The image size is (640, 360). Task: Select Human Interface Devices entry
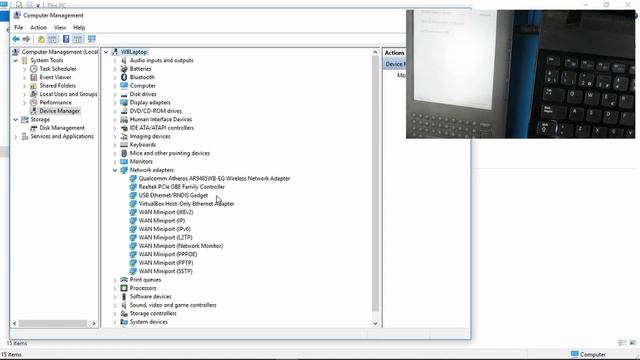click(161, 120)
